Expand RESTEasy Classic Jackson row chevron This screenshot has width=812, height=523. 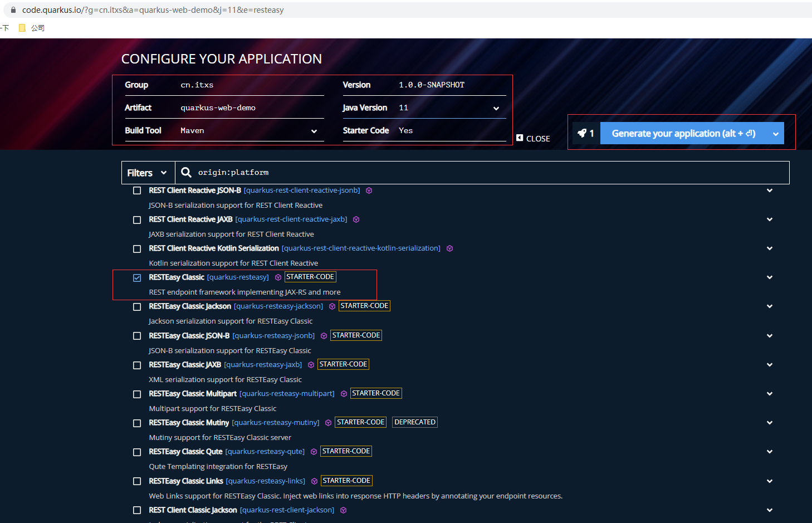coord(769,306)
